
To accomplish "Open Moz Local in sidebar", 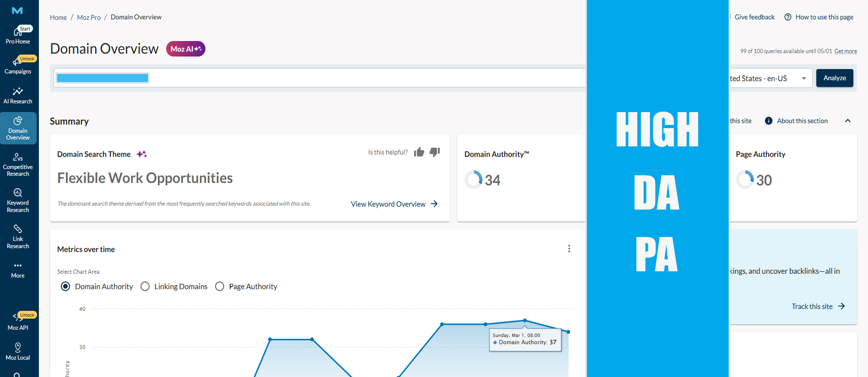I will [18, 351].
